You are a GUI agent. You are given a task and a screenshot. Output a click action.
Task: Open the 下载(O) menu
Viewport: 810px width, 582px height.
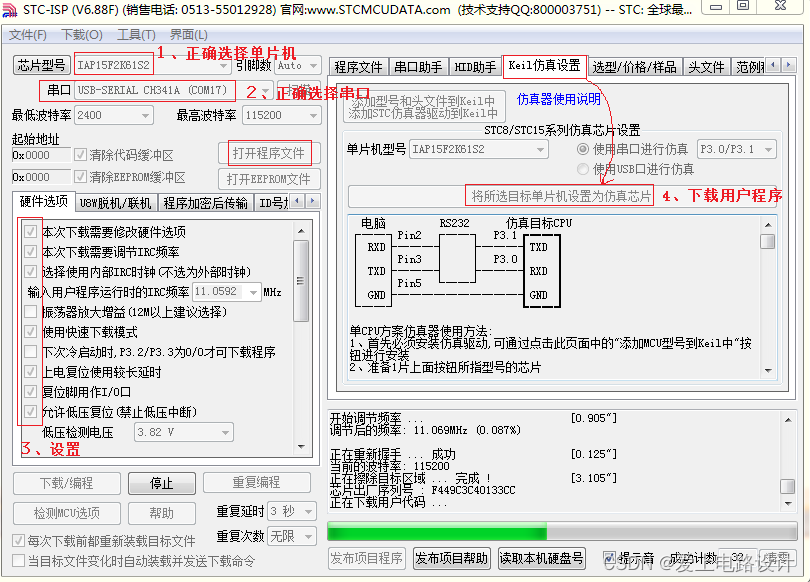pyautogui.click(x=82, y=35)
